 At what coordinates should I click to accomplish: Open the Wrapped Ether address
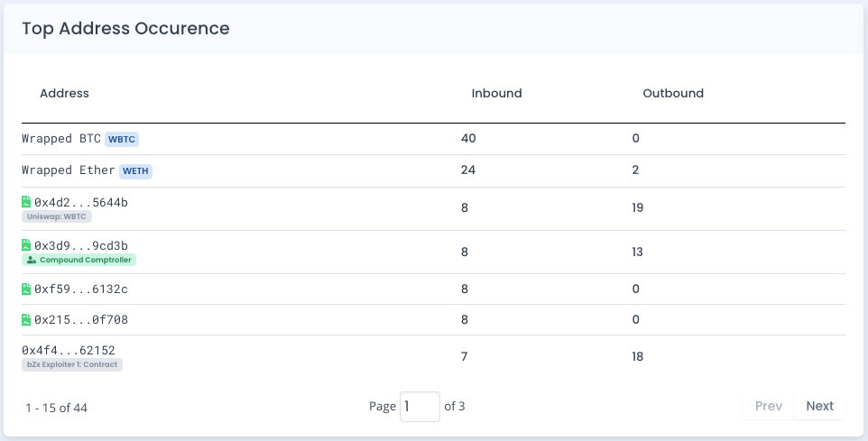(x=69, y=170)
